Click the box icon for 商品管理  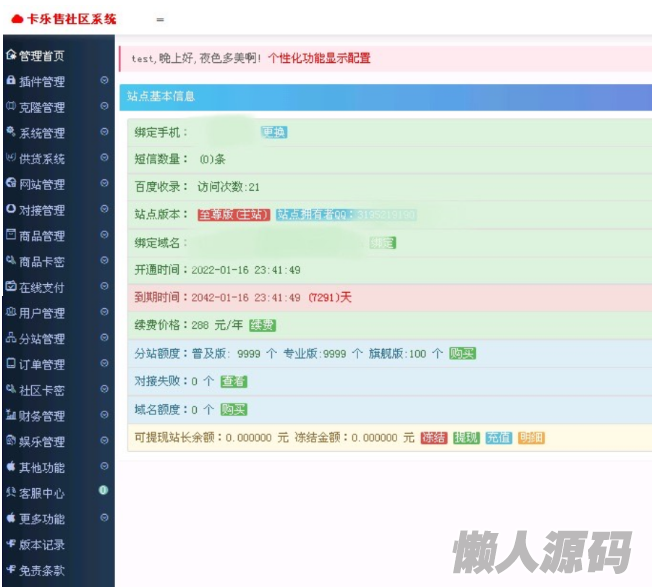[x=11, y=234]
